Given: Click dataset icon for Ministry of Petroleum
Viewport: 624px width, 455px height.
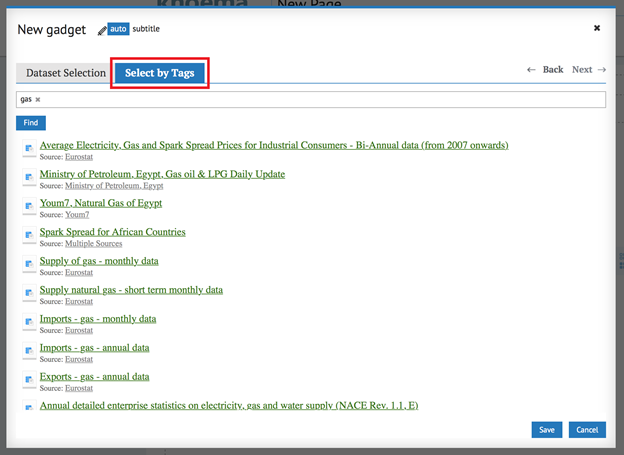Looking at the screenshot, I should pyautogui.click(x=29, y=178).
